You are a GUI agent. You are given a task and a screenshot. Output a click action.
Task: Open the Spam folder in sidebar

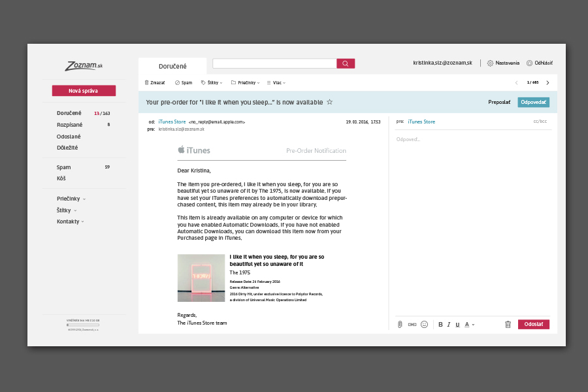(63, 167)
